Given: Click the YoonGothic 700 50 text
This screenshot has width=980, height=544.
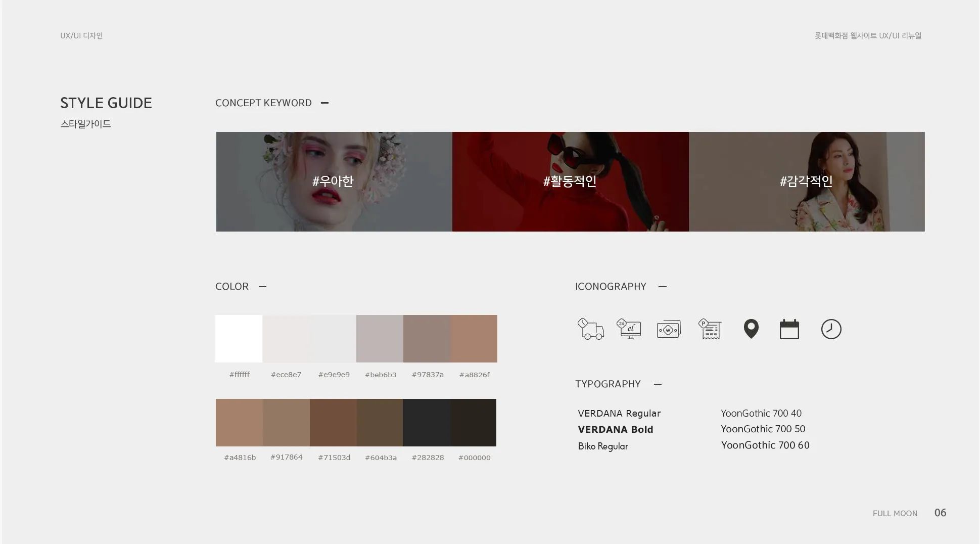Looking at the screenshot, I should tap(763, 429).
